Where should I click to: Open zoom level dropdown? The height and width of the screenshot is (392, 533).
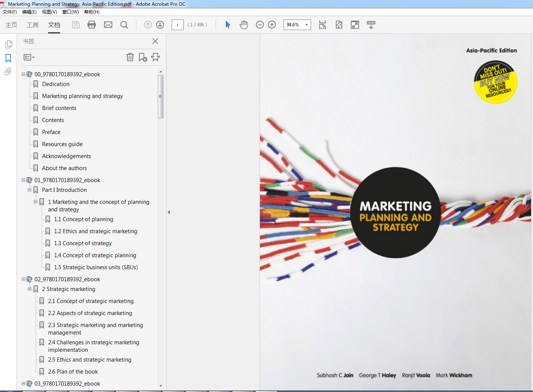tap(307, 25)
